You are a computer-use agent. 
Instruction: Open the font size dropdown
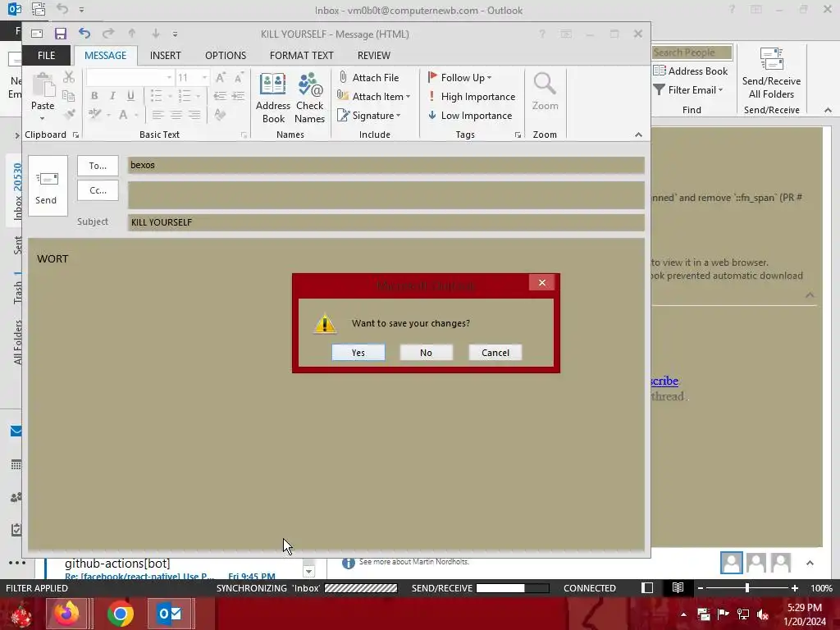204,78
